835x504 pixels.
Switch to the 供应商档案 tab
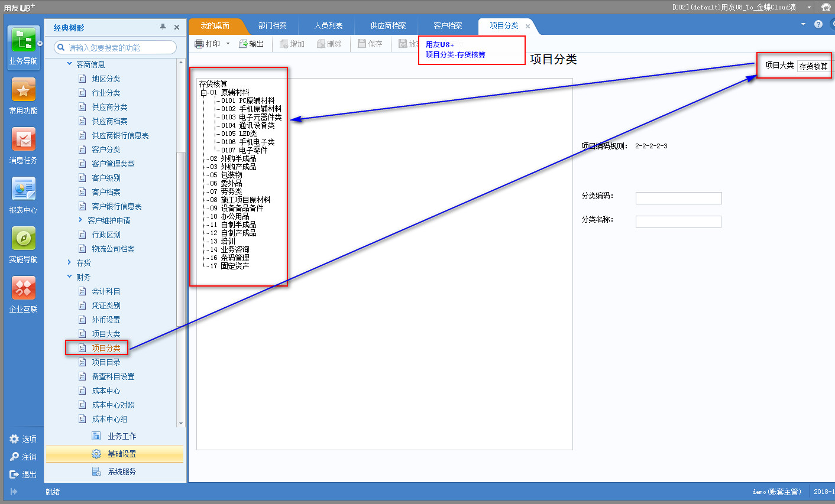point(388,26)
